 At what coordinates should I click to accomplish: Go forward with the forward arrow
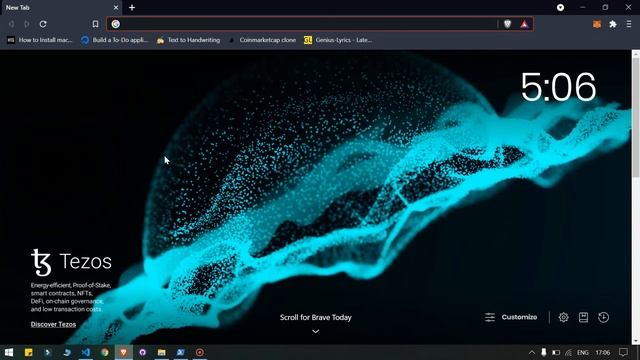(27, 24)
